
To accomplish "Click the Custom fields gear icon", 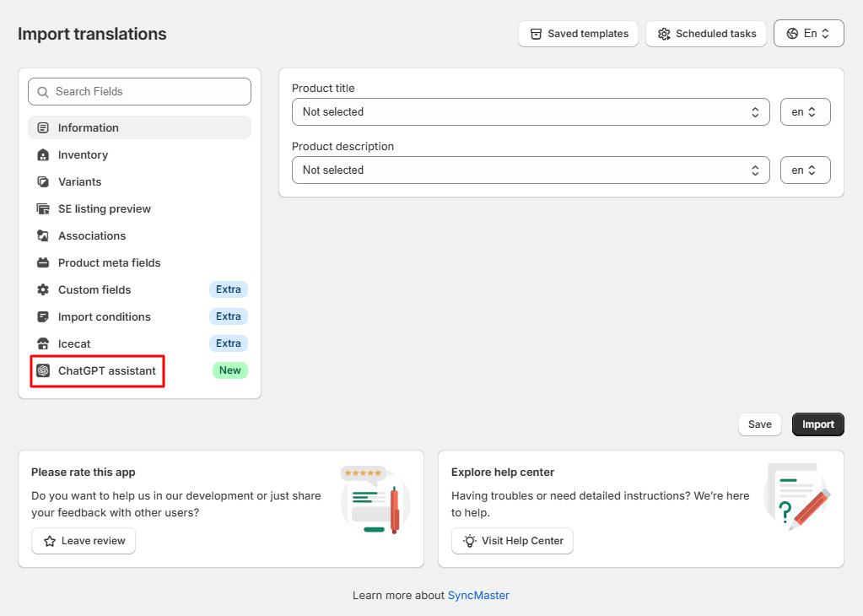I will click(43, 289).
